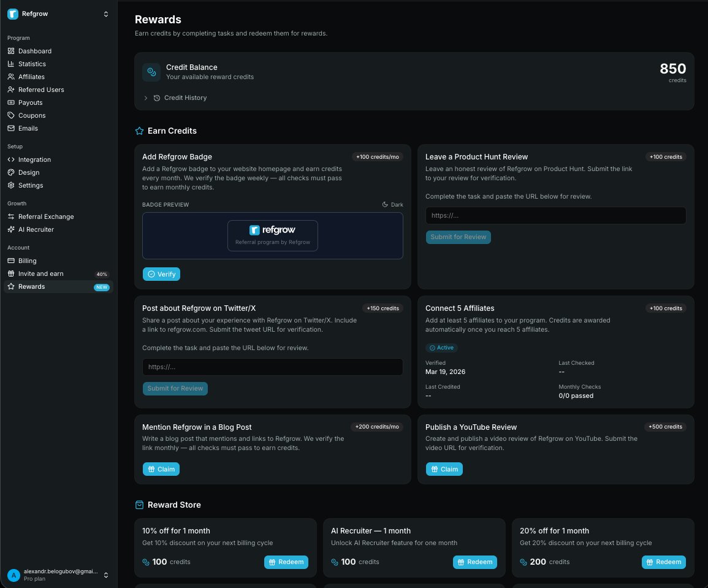The image size is (708, 588).
Task: Claim the Blog Post mention reward
Action: (x=161, y=469)
